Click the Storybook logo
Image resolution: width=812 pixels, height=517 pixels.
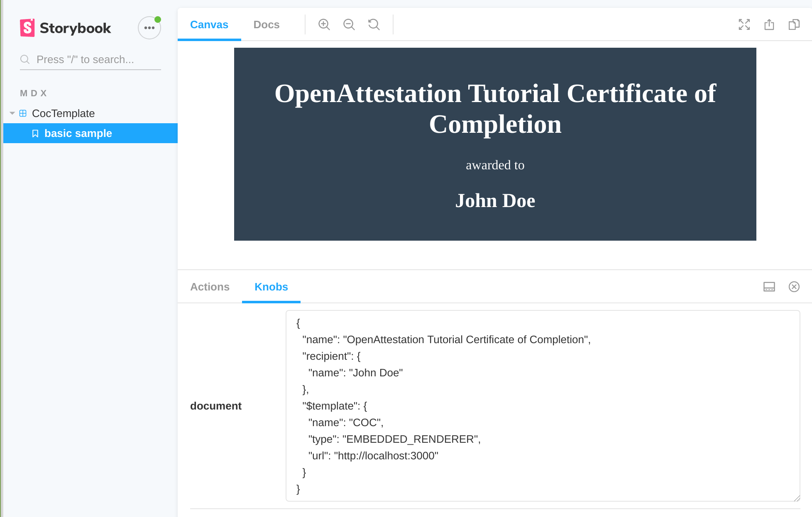[x=66, y=28]
